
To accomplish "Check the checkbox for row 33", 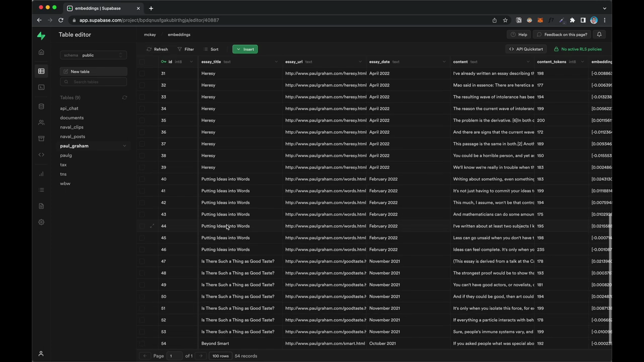I will point(142,97).
